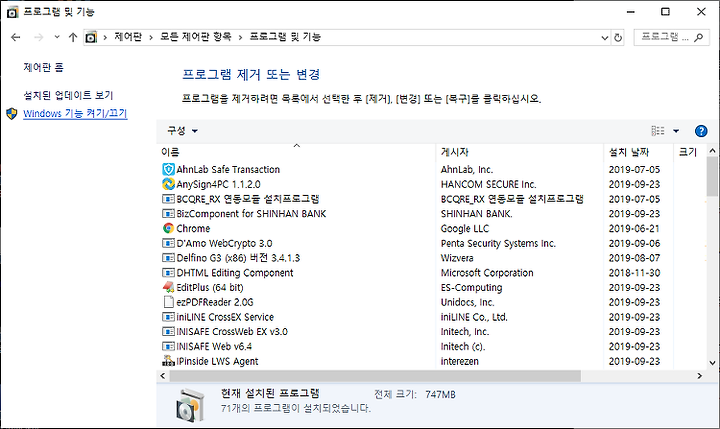
Task: Click the publisher Microsoft Corporation
Action: coord(487,273)
